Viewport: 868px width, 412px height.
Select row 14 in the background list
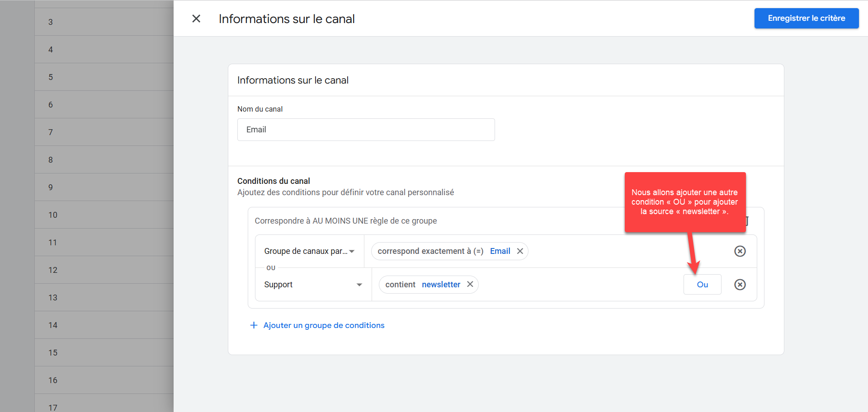104,325
